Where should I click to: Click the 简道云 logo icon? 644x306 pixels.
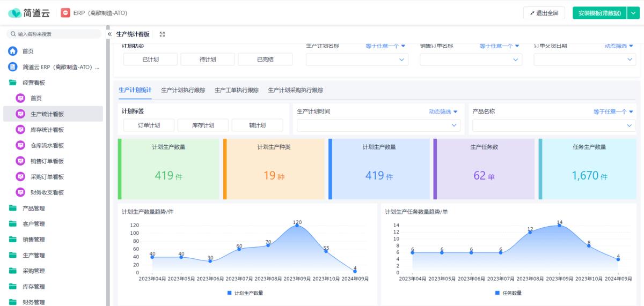tap(15, 13)
